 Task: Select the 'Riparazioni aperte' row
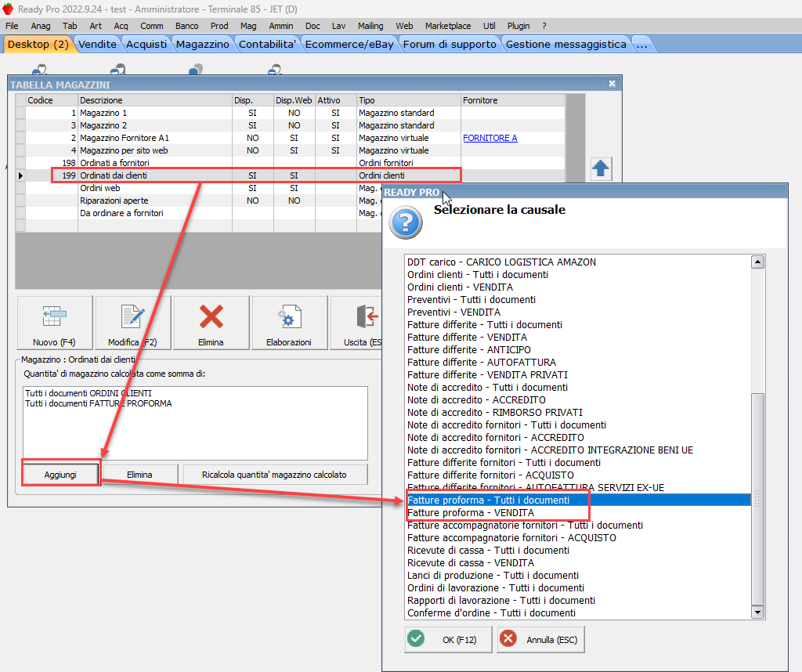[200, 201]
